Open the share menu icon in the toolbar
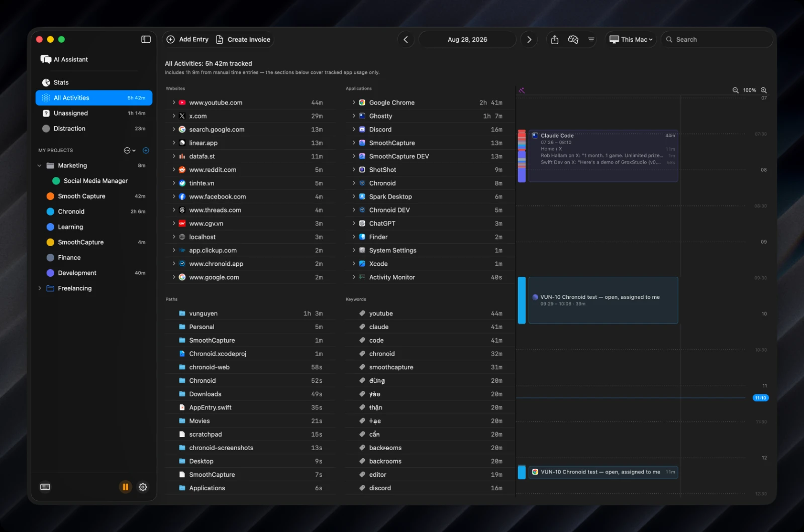 click(x=555, y=39)
